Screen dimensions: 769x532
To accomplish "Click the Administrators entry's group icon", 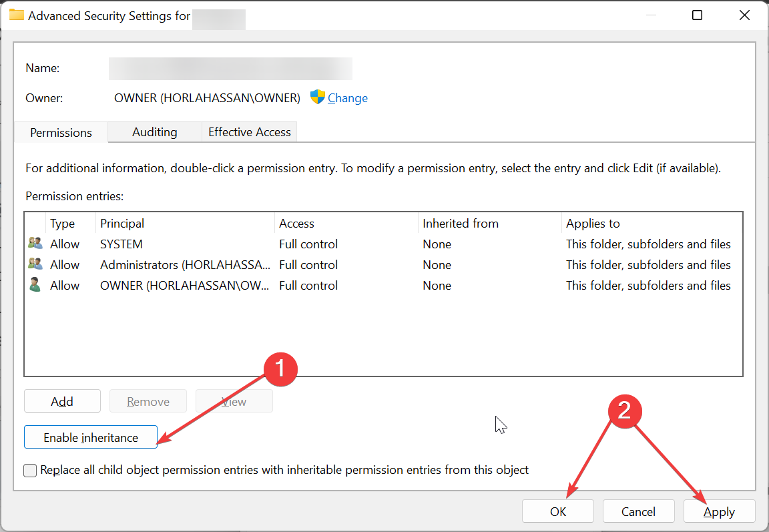I will point(35,265).
